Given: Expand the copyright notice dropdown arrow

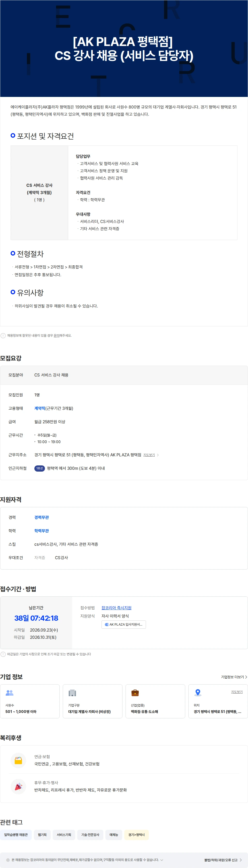Looking at the screenshot, I should tap(162, 860).
